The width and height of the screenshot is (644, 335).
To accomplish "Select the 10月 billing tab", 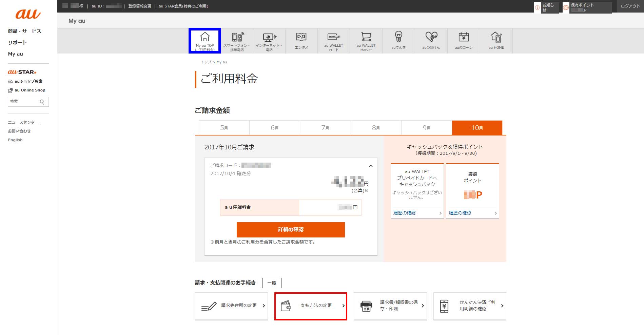I will (x=477, y=128).
